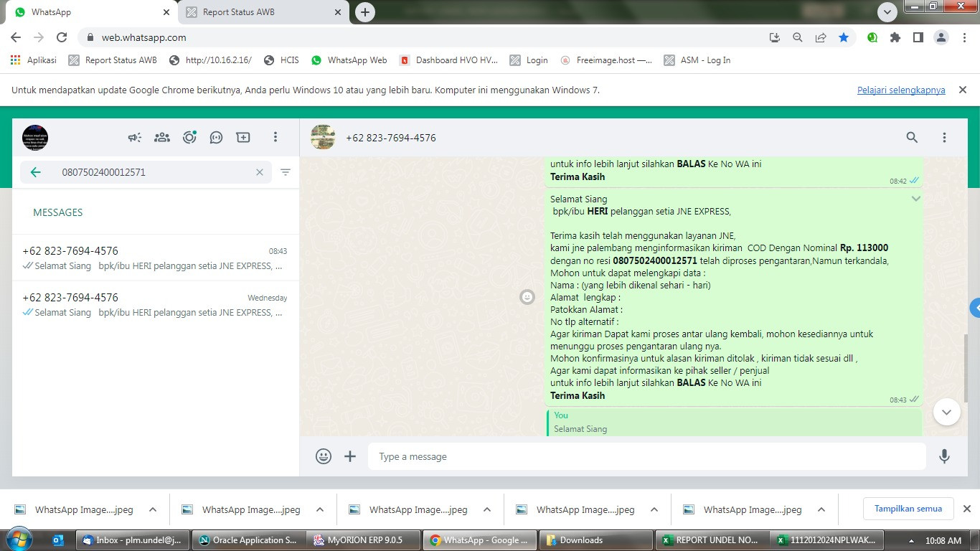Clear the search text with X
Viewport: 980px width, 551px height.
click(x=260, y=172)
